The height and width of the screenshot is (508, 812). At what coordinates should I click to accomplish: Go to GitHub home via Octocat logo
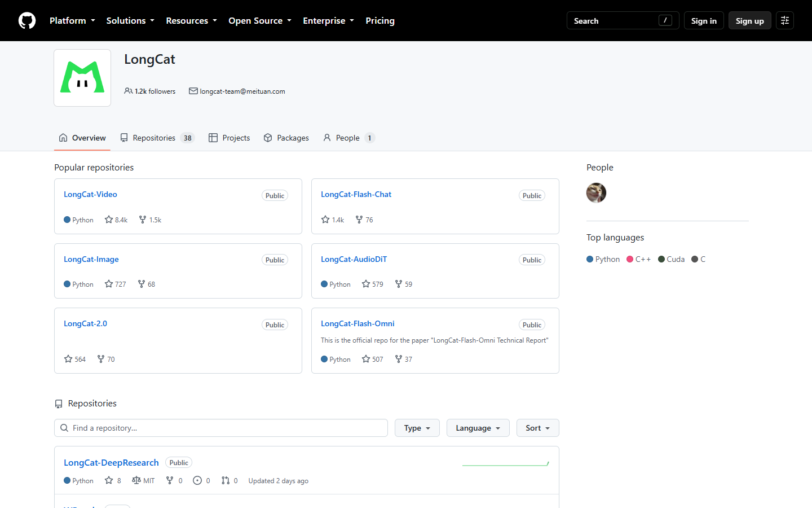pos(27,21)
